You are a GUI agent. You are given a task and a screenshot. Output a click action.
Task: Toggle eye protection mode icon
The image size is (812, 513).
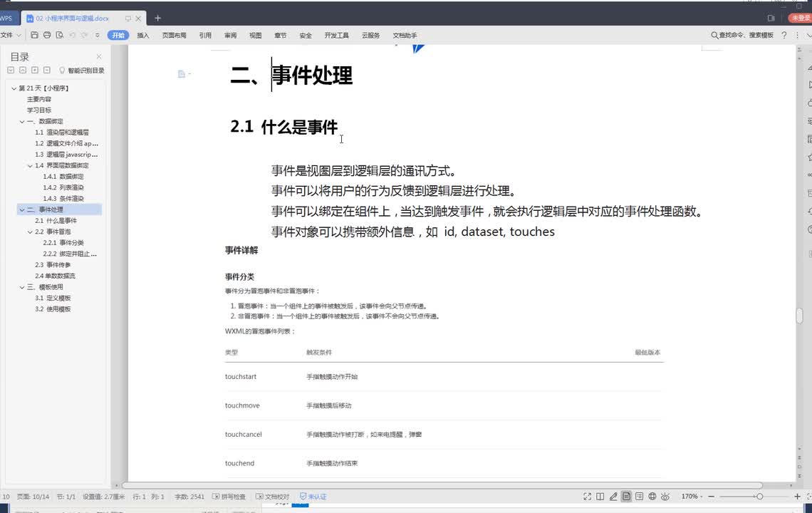(x=665, y=497)
